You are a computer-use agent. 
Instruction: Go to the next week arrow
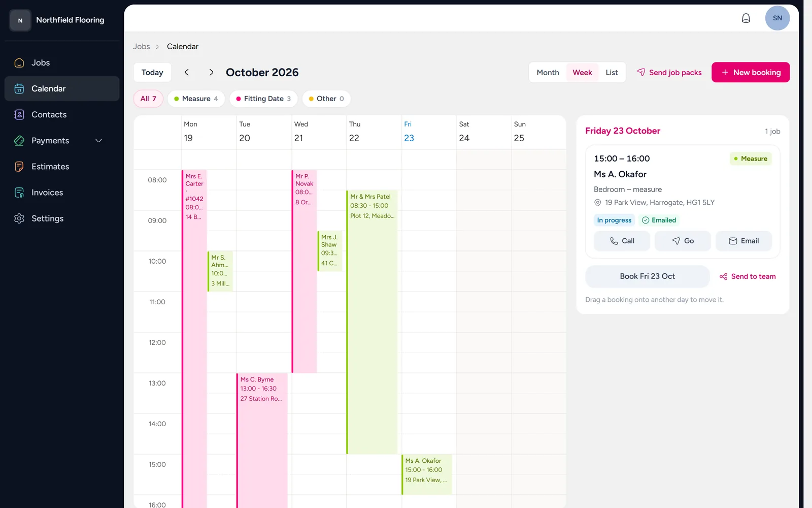211,72
